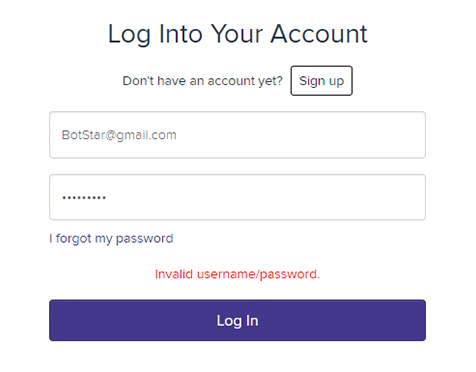Image resolution: width=476 pixels, height=372 pixels.
Task: Click the Log Into Your Account heading
Action: coord(237,34)
